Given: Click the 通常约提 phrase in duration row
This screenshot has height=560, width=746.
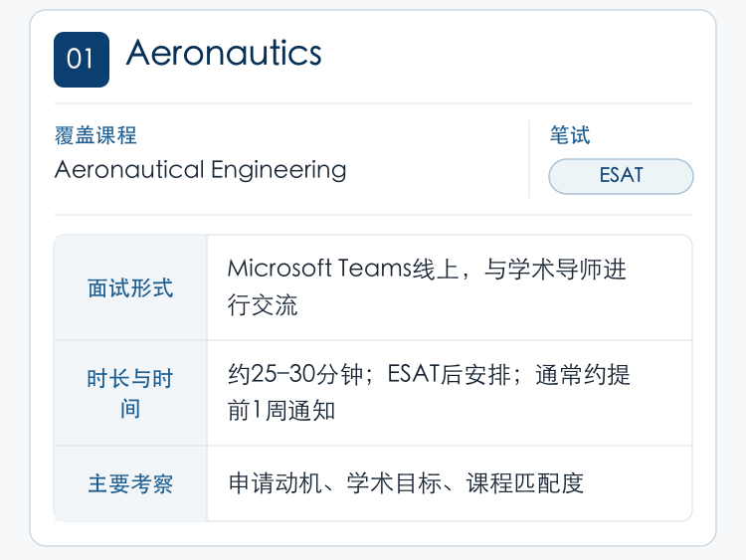Looking at the screenshot, I should tap(583, 374).
